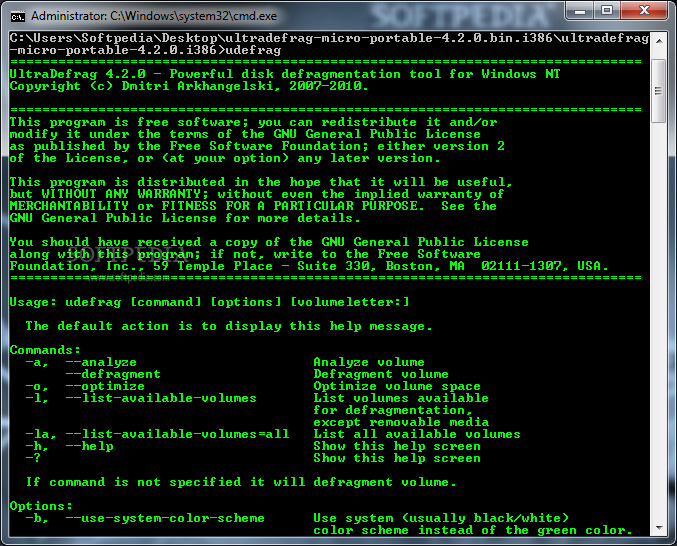The width and height of the screenshot is (677, 546).
Task: Minimize the cmd.exe window
Action: (579, 10)
